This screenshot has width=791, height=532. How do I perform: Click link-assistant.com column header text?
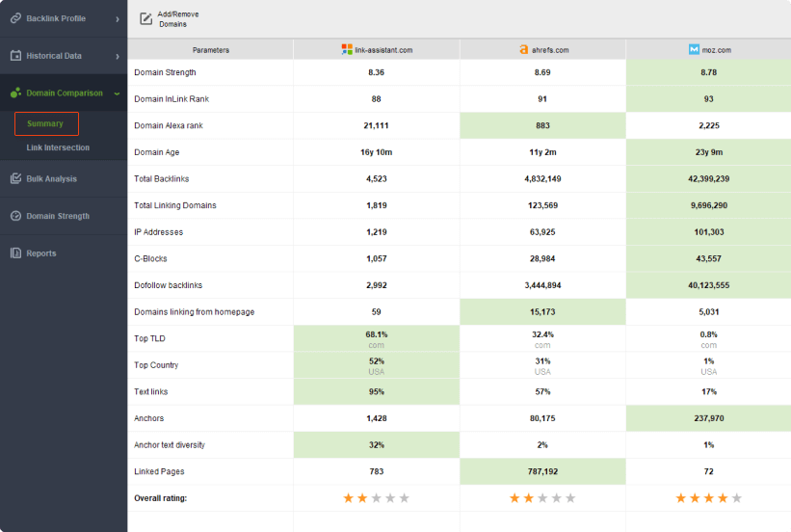click(383, 50)
